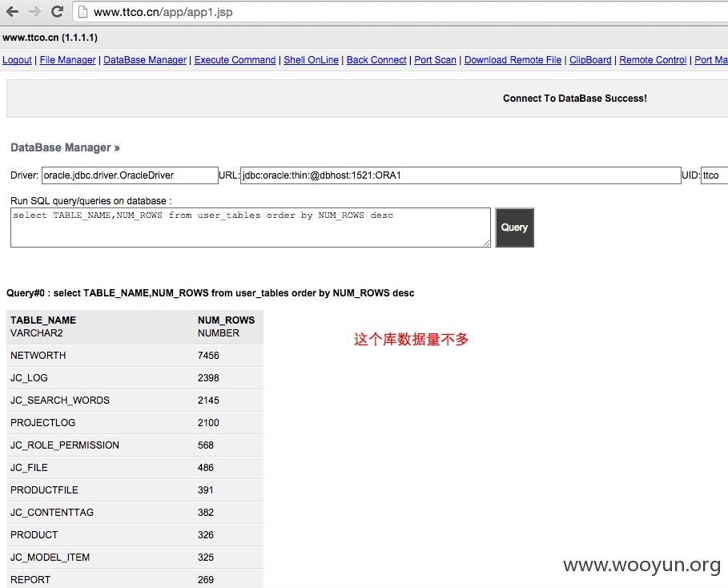Select the JC_CONTENTTAG cell

[52, 512]
